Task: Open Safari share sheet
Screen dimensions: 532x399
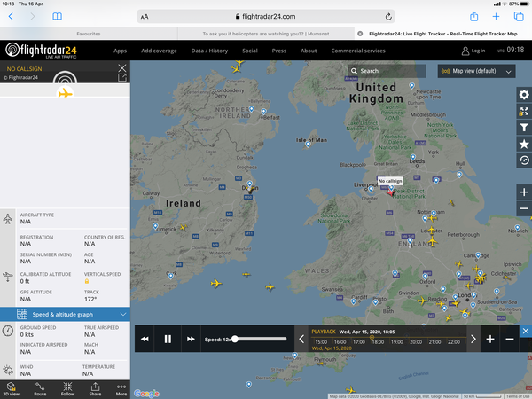Action: [474, 16]
